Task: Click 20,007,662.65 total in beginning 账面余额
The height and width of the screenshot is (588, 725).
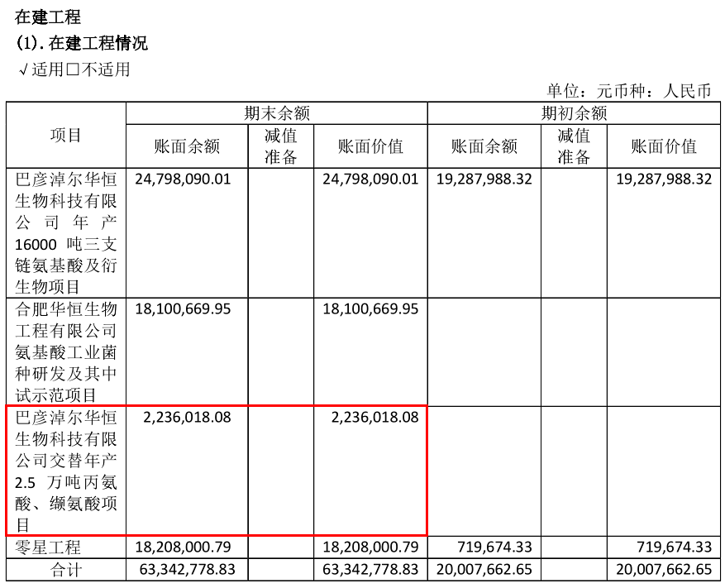Action: [484, 569]
